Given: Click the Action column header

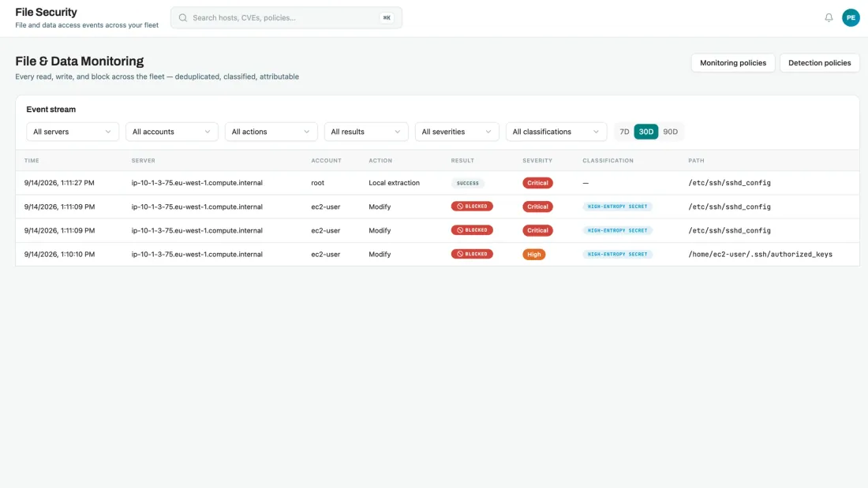Looking at the screenshot, I should [380, 161].
